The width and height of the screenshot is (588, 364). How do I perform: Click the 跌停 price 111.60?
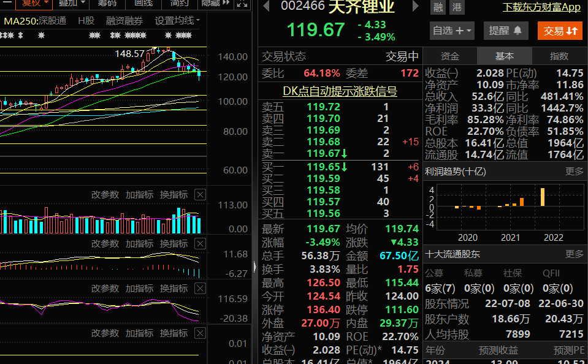coord(402,309)
